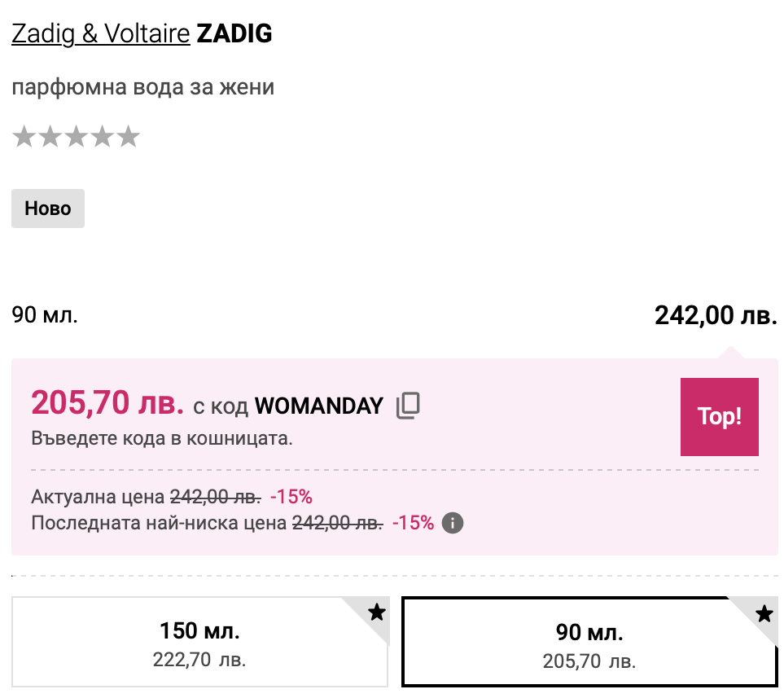The width and height of the screenshot is (784, 698).
Task: Click the WOMANDAY code text
Action: 319,406
